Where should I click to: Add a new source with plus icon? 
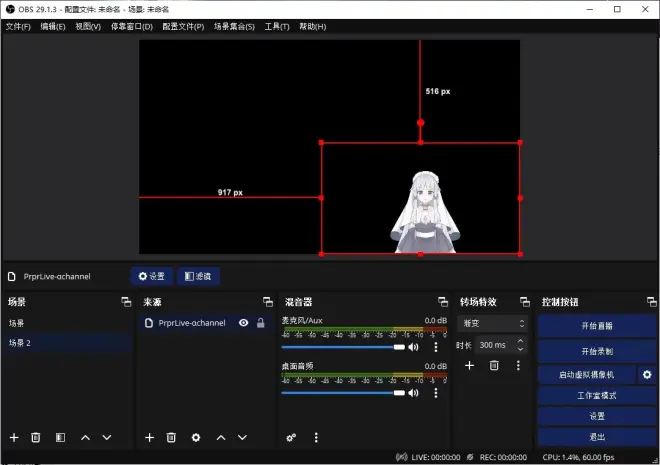pos(149,438)
